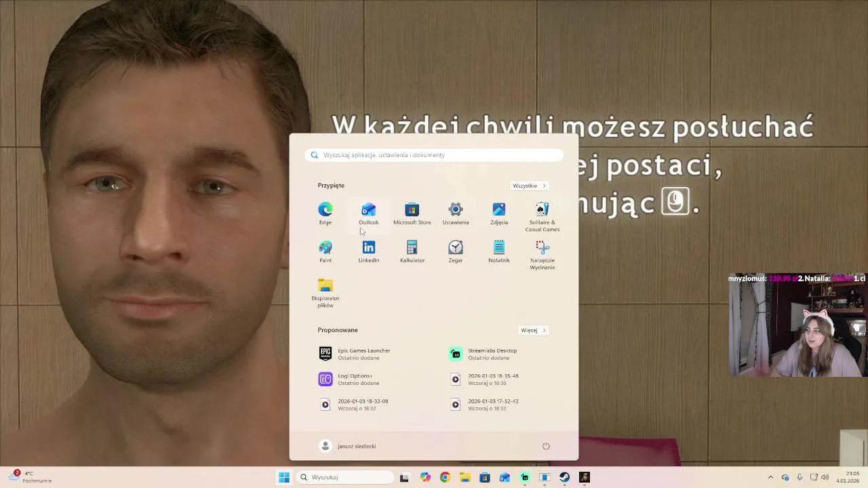Open the weather widget showing 4°C
Image resolution: width=868 pixels, height=488 pixels.
[31, 477]
